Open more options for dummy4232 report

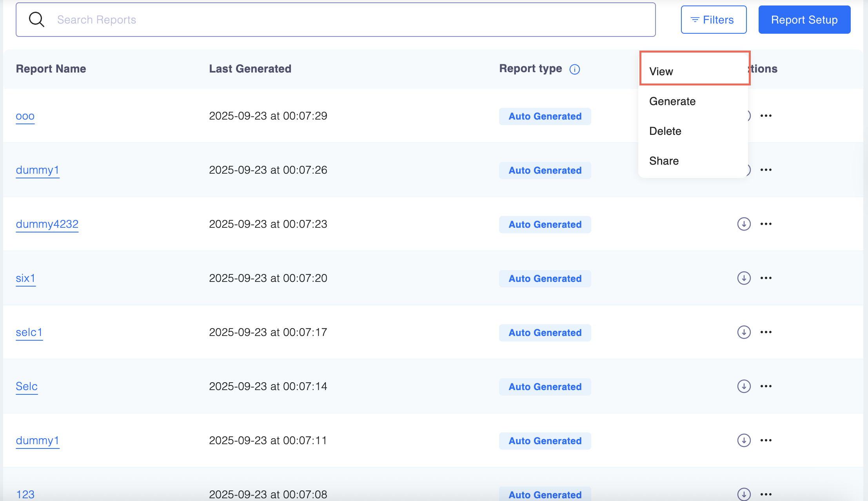click(x=766, y=224)
